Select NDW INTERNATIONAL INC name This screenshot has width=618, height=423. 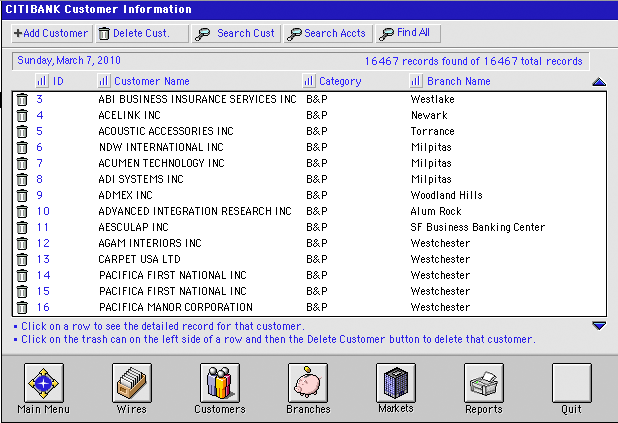click(161, 147)
